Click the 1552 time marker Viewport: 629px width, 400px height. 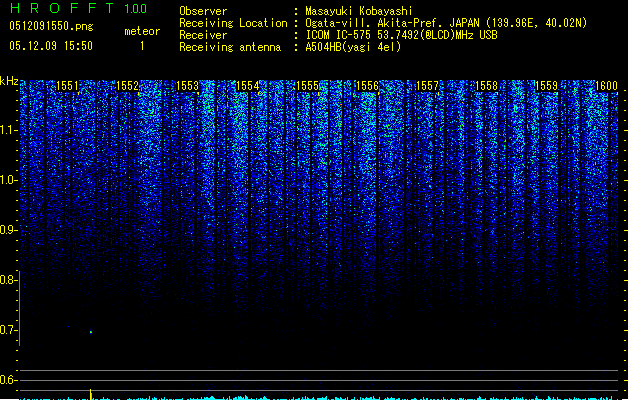(x=127, y=86)
